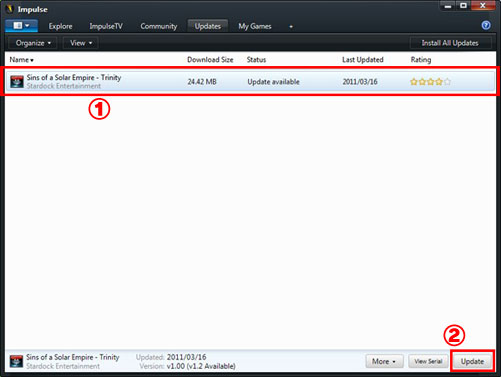Open the More dropdown button
The width and height of the screenshot is (501, 377).
pyautogui.click(x=384, y=361)
